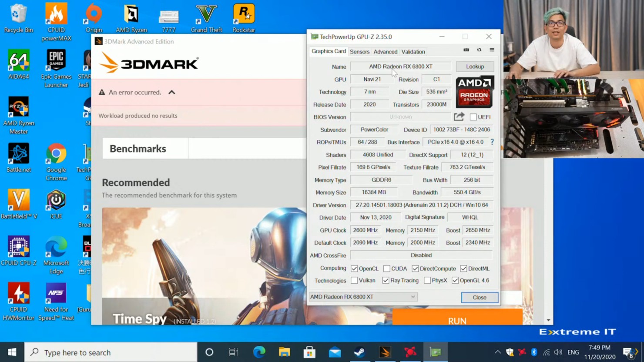The image size is (644, 362).
Task: Open AMD Ryzen Master shortcut
Action: coord(18,115)
